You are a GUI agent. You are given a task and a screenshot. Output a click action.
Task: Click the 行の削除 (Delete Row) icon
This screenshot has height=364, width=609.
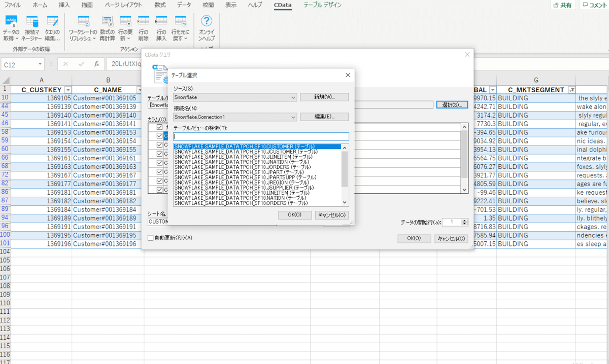coord(144,21)
